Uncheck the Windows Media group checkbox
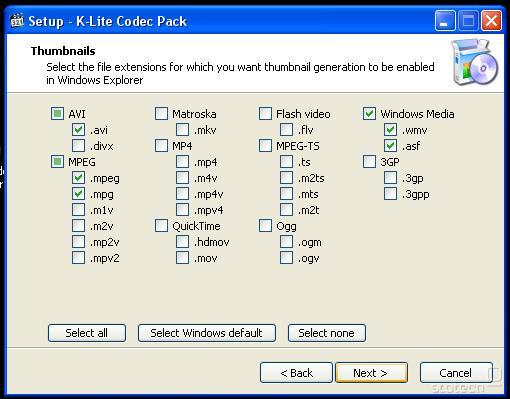This screenshot has width=510, height=399. coord(369,114)
